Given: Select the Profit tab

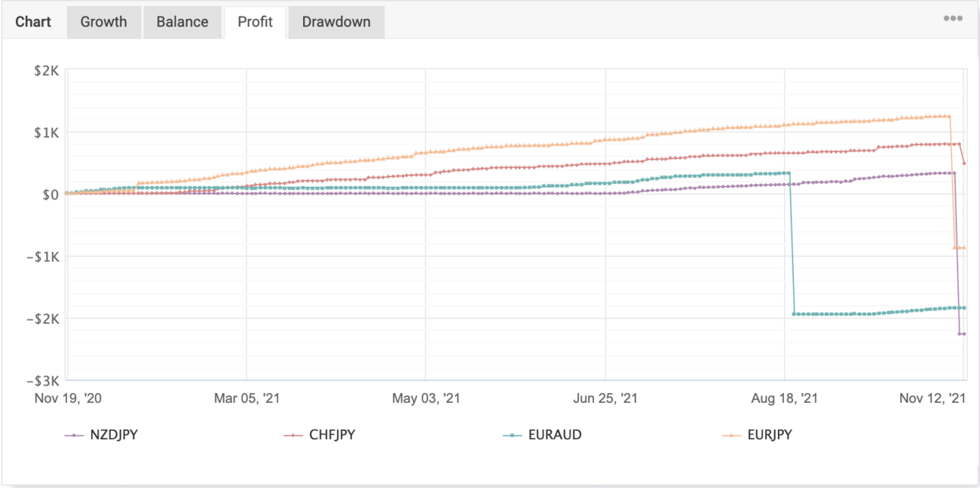Looking at the screenshot, I should coord(255,22).
